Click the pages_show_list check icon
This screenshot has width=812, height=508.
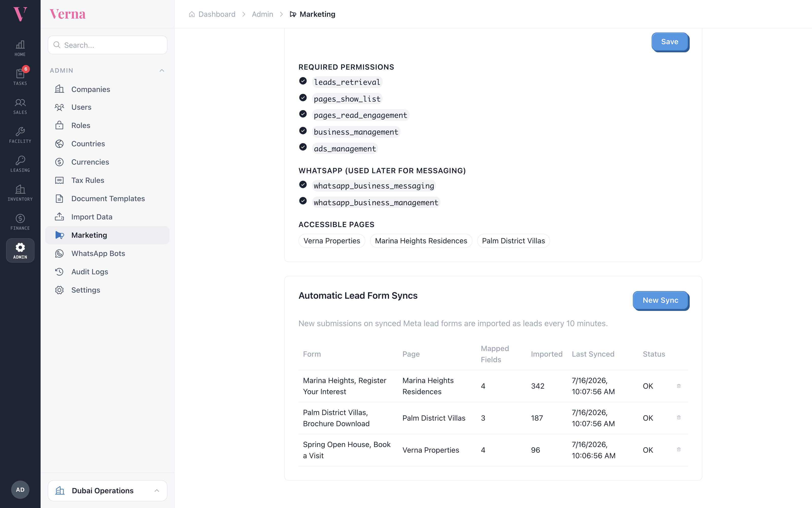pyautogui.click(x=303, y=98)
